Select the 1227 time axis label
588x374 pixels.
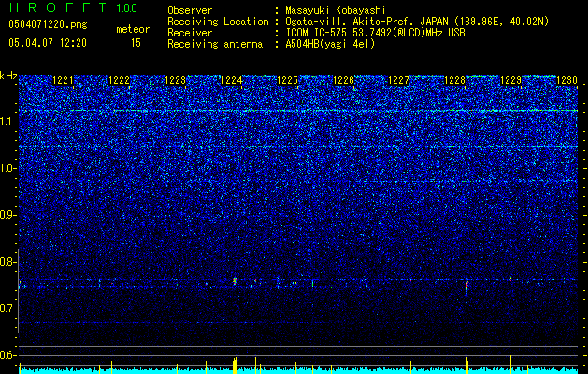(398, 80)
